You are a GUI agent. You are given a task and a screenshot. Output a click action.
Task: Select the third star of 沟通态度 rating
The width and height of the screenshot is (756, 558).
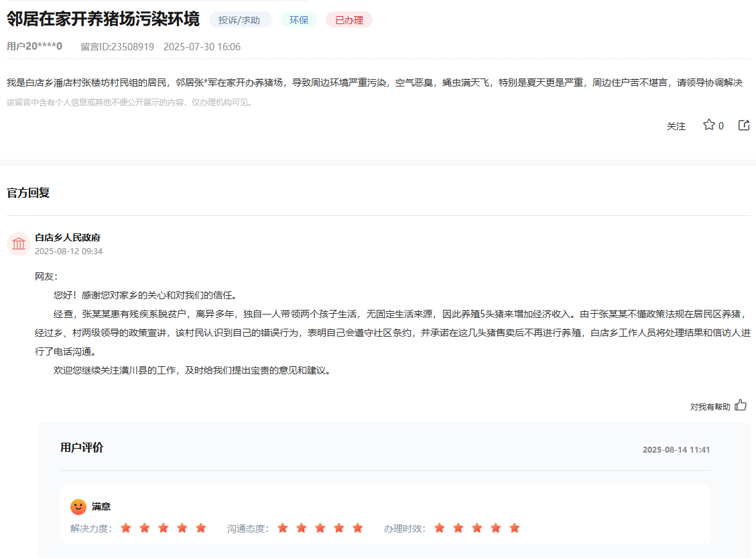[x=320, y=528]
